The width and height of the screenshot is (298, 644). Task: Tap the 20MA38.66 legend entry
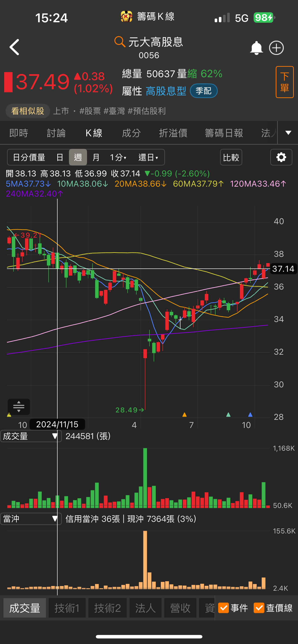pyautogui.click(x=141, y=184)
